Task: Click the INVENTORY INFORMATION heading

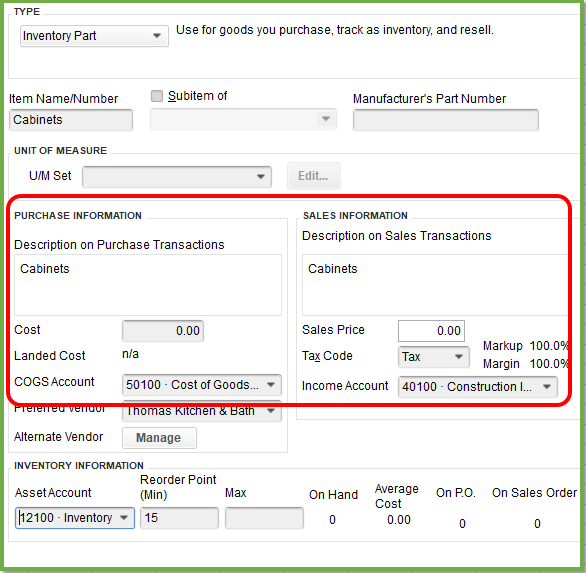Action: click(79, 466)
